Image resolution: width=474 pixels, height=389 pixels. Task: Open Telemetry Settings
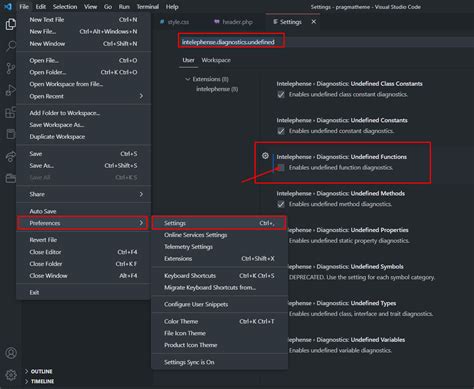[x=220, y=247]
